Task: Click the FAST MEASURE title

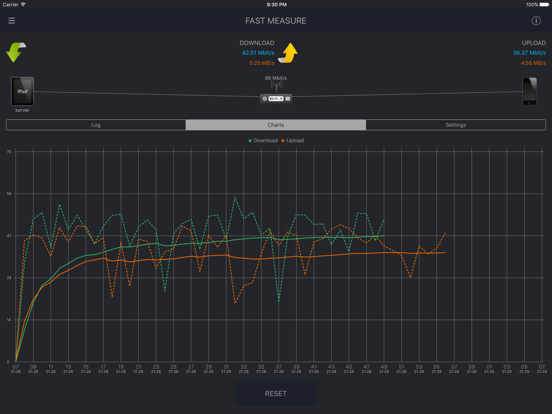Action: point(276,21)
